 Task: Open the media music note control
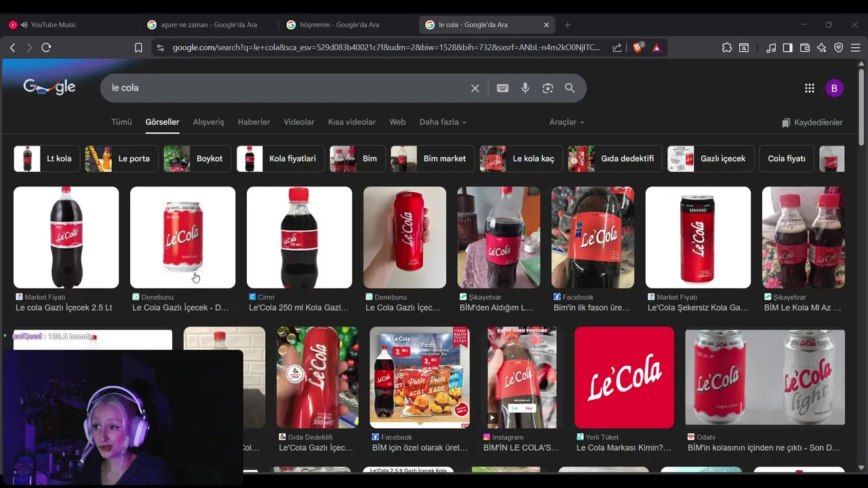click(771, 47)
